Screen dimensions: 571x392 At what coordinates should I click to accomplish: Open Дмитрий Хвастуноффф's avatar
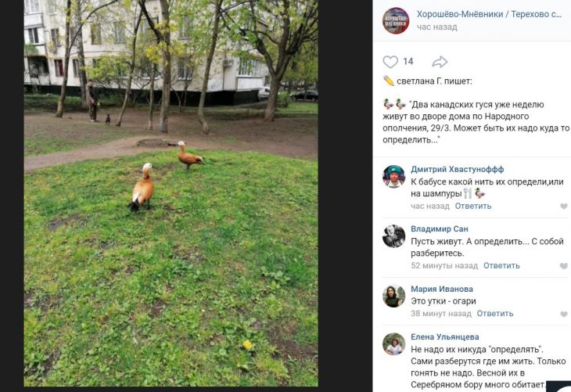(393, 176)
